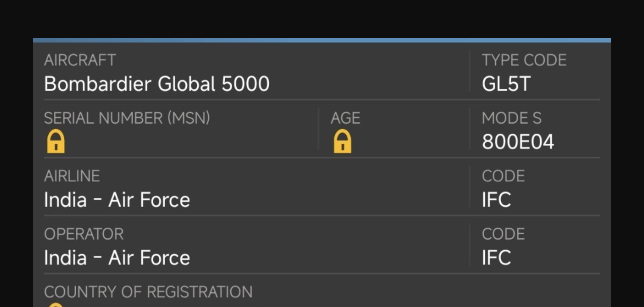Select the 800E04 Mode S value
644x307 pixels.
click(x=518, y=142)
